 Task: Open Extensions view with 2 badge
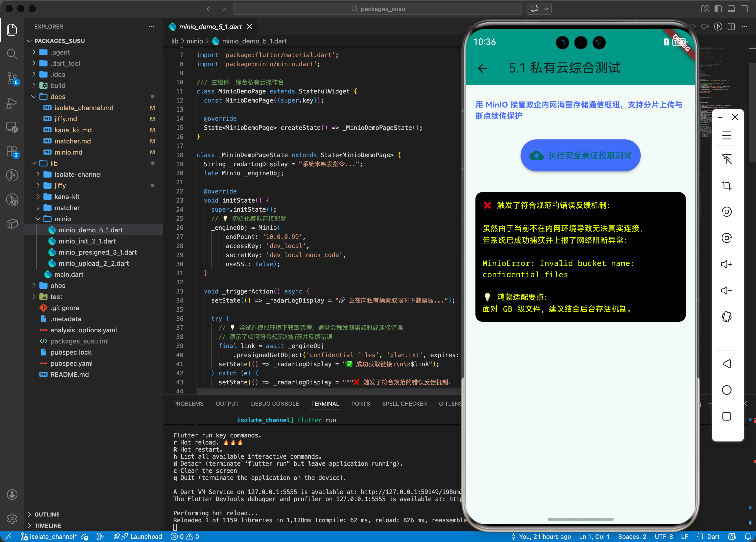coord(12,151)
